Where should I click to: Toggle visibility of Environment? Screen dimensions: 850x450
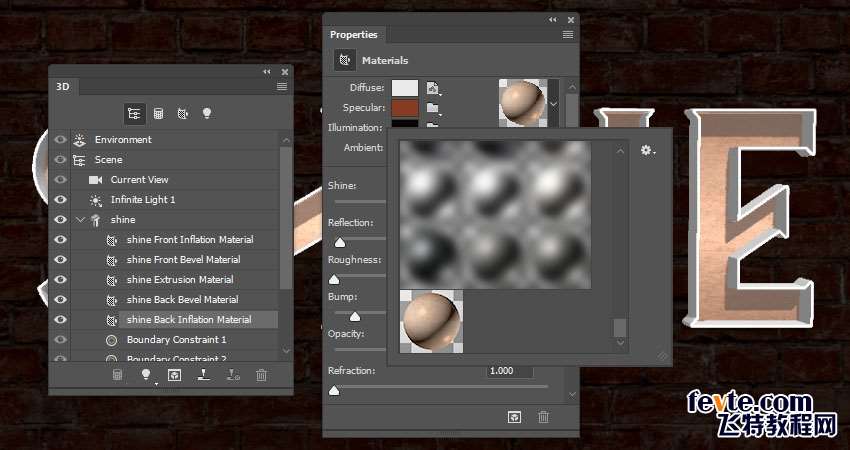point(60,139)
